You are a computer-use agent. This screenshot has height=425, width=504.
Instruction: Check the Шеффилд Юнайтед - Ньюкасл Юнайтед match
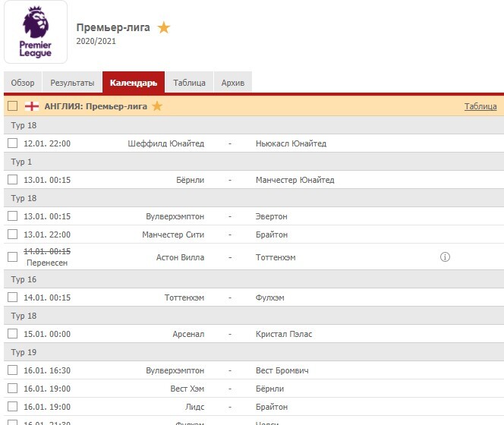pyautogui.click(x=13, y=143)
